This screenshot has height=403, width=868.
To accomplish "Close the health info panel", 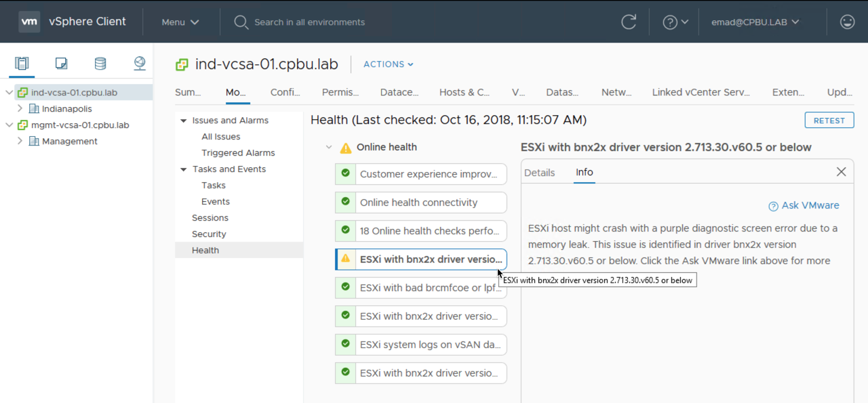I will (841, 172).
